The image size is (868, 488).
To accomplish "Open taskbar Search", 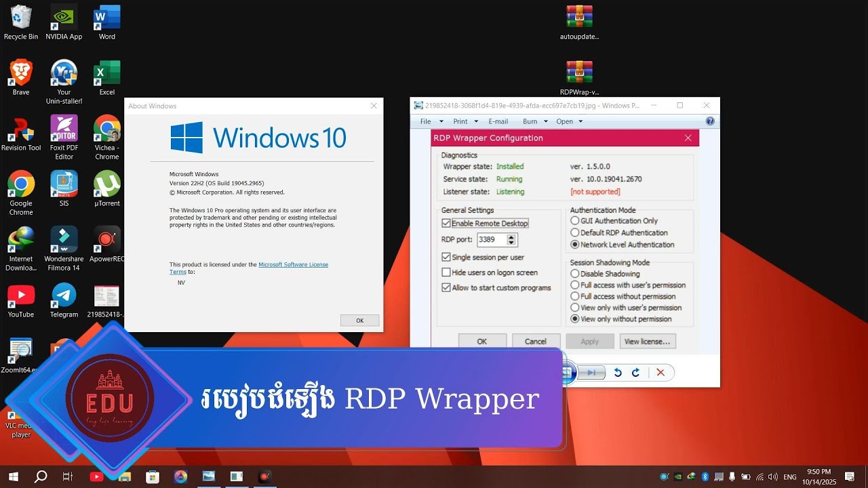I will click(41, 476).
